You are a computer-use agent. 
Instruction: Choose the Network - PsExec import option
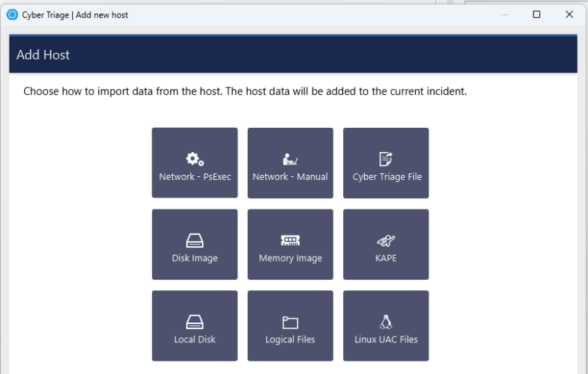point(195,162)
